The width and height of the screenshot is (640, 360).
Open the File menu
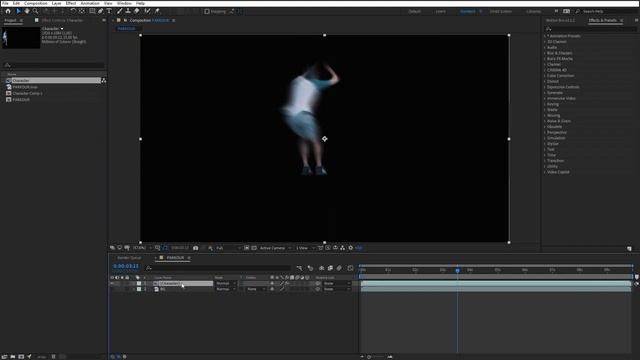point(5,3)
